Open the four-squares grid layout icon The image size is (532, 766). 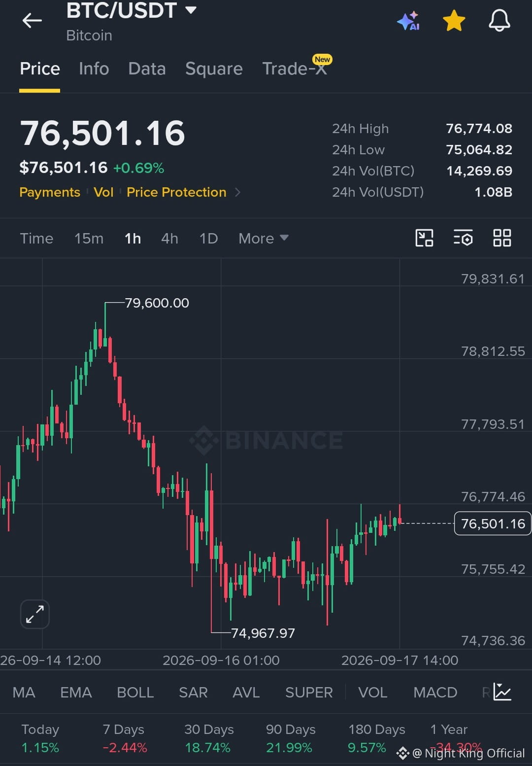coord(502,238)
